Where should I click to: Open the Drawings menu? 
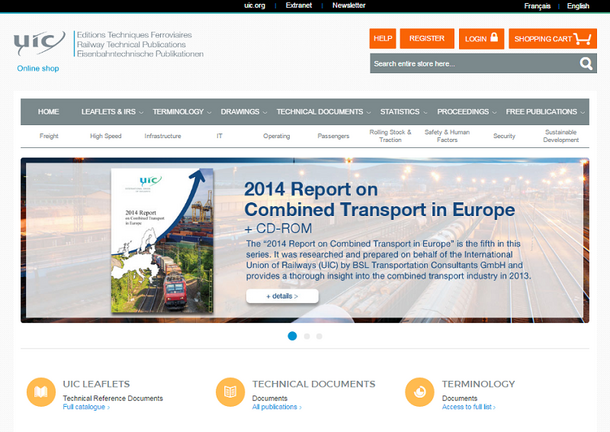pyautogui.click(x=240, y=112)
